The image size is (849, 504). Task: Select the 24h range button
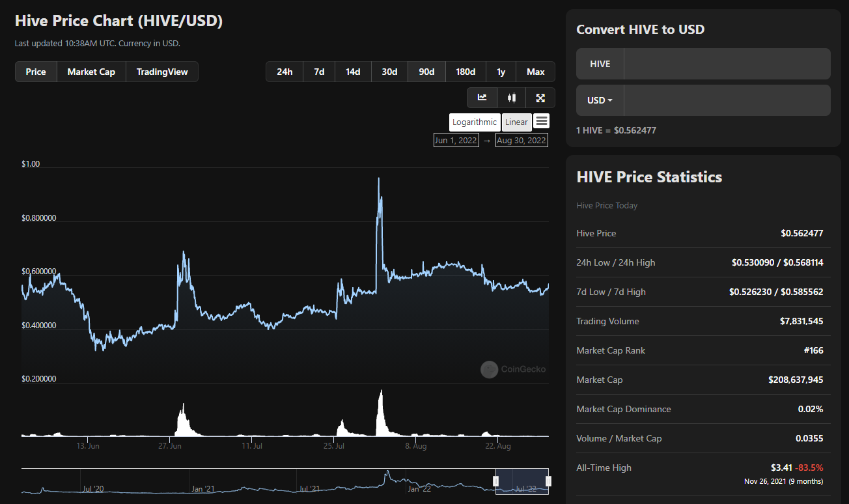point(285,72)
